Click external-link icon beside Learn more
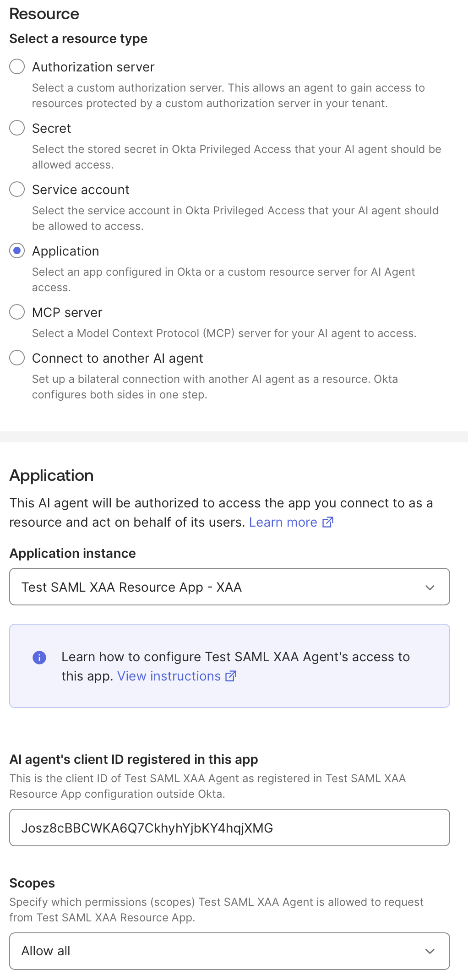The height and width of the screenshot is (980, 468). (x=328, y=522)
